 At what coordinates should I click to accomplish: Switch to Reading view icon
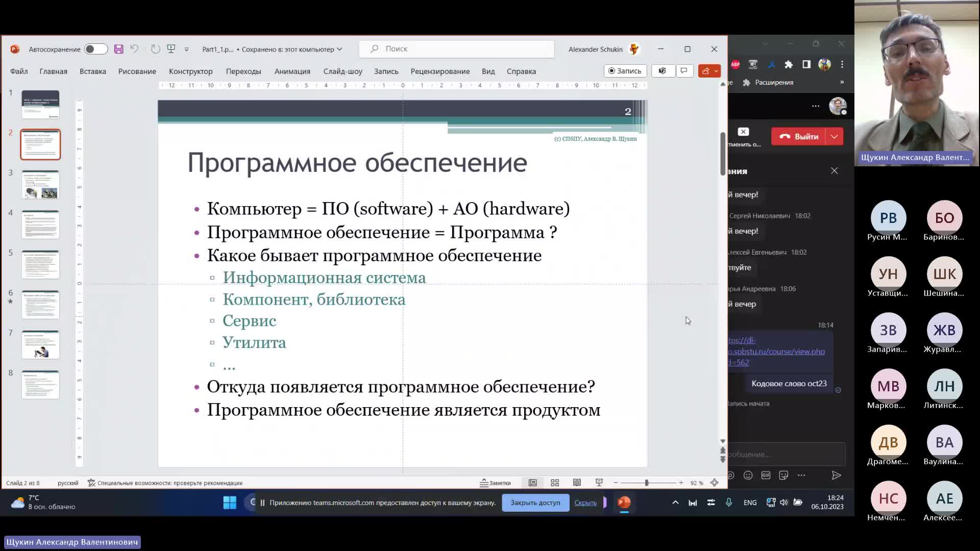[577, 483]
